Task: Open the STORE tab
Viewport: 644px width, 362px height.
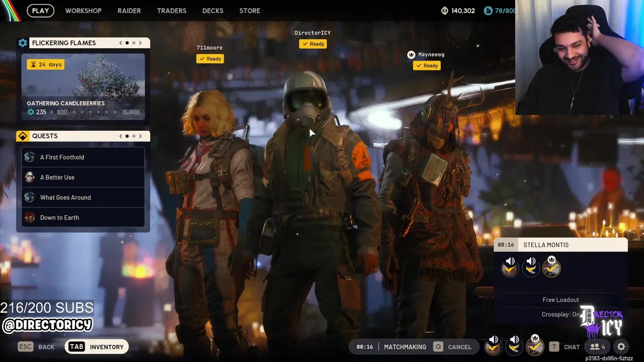Action: (x=250, y=11)
